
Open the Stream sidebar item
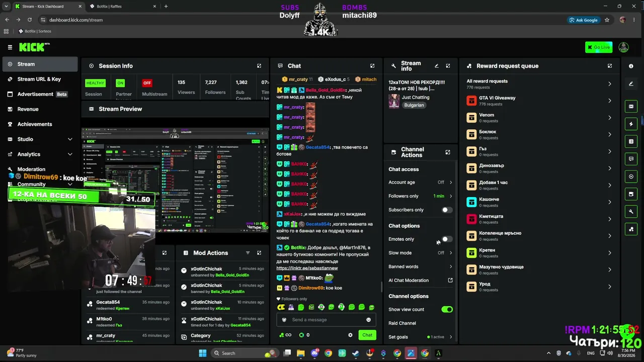[40, 64]
